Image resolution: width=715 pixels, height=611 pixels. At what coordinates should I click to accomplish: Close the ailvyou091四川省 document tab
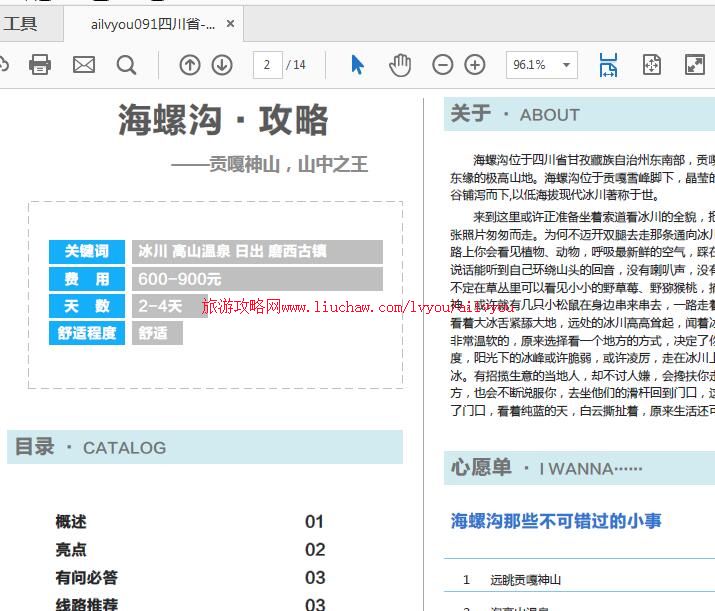(x=231, y=24)
